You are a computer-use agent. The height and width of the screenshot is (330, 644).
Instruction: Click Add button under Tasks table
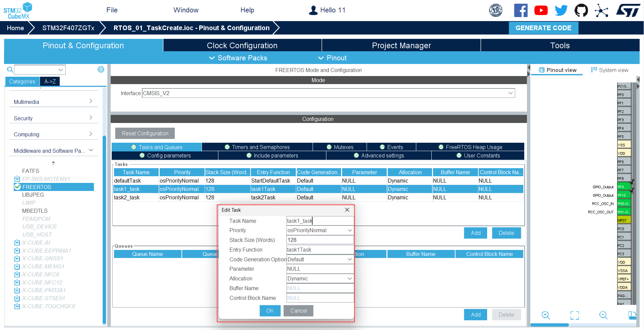[x=476, y=233]
